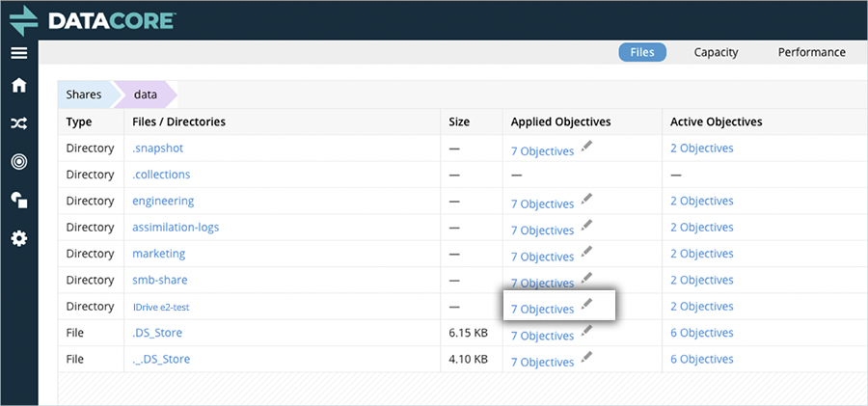Click pencil icon for IDrive e2-test
The height and width of the screenshot is (406, 868).
[x=586, y=306]
